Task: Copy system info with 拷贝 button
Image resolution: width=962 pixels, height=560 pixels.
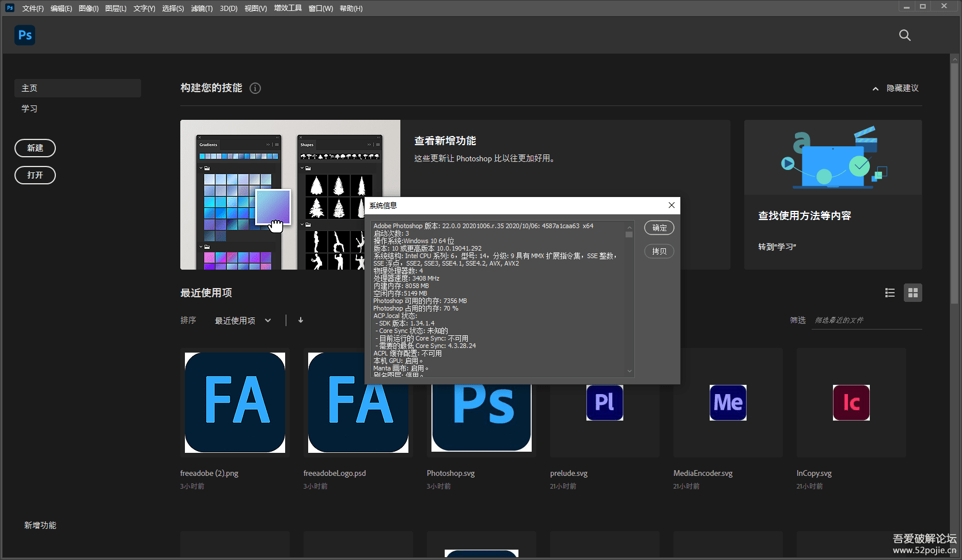Action: click(x=660, y=251)
